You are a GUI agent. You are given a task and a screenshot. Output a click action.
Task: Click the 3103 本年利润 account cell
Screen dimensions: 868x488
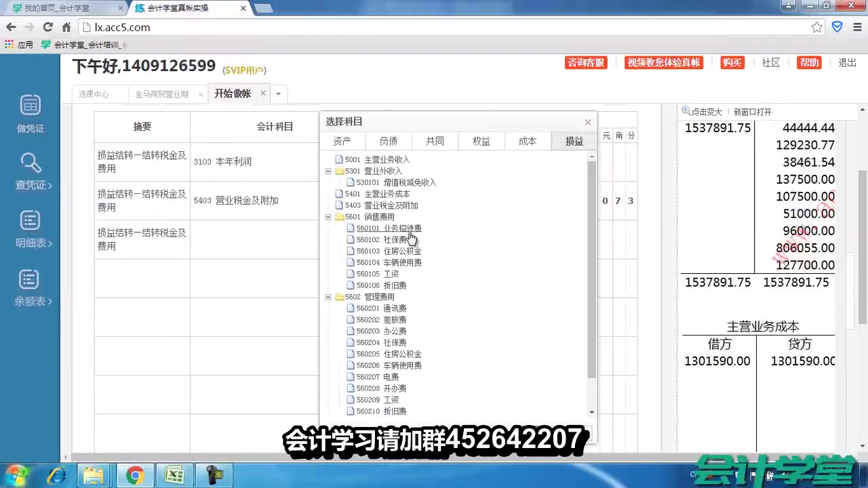click(256, 162)
